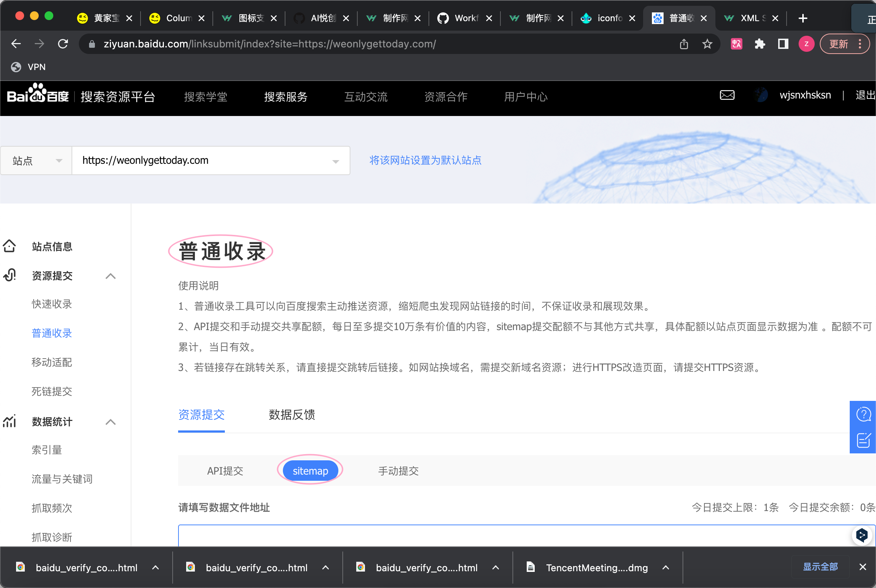Open a new browser tab

click(803, 18)
